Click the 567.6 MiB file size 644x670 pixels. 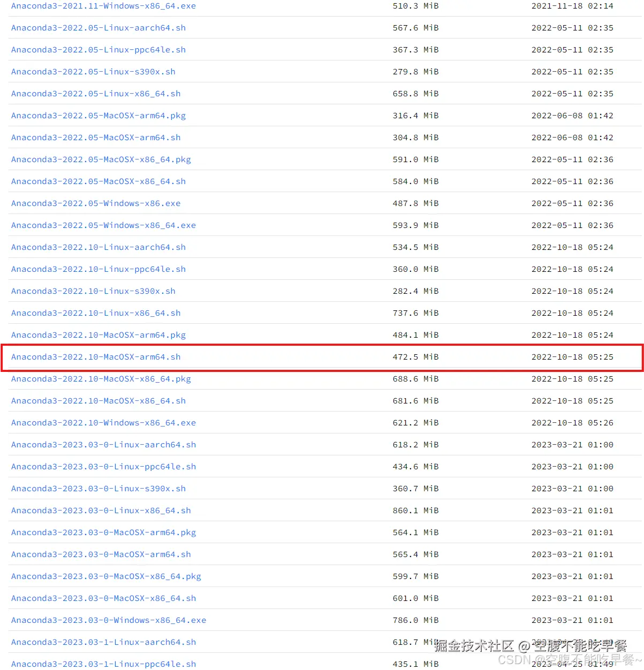coord(415,28)
